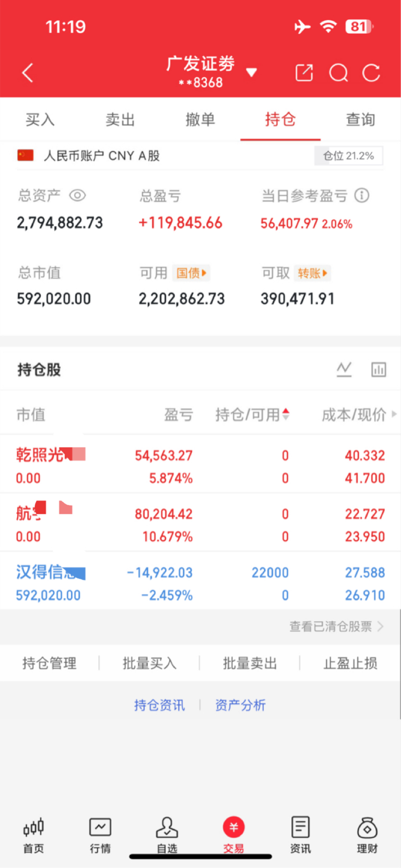This screenshot has width=401, height=868.
Task: Tap the Wi-Fi indicator in the status bar
Action: click(328, 27)
